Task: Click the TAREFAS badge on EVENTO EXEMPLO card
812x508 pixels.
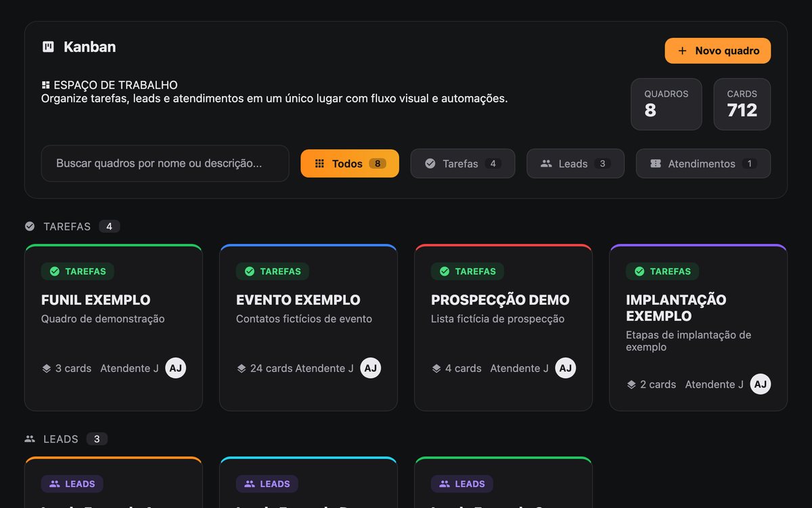Action: (x=273, y=271)
